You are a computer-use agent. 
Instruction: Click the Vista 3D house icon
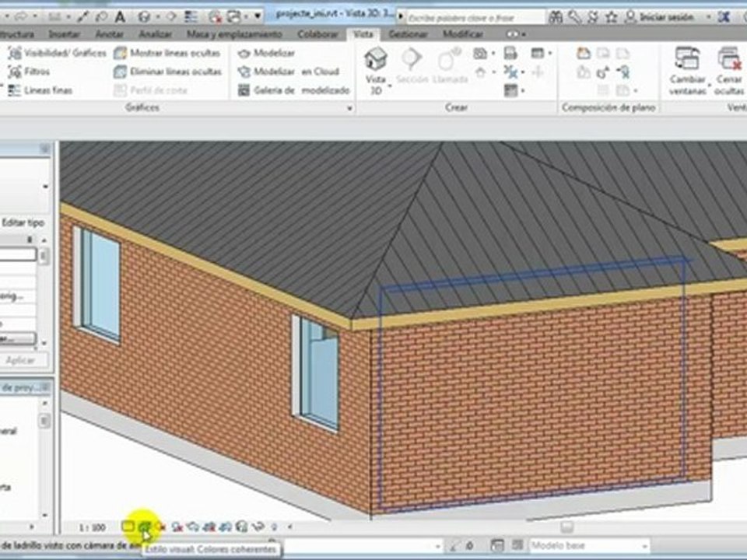tap(375, 60)
